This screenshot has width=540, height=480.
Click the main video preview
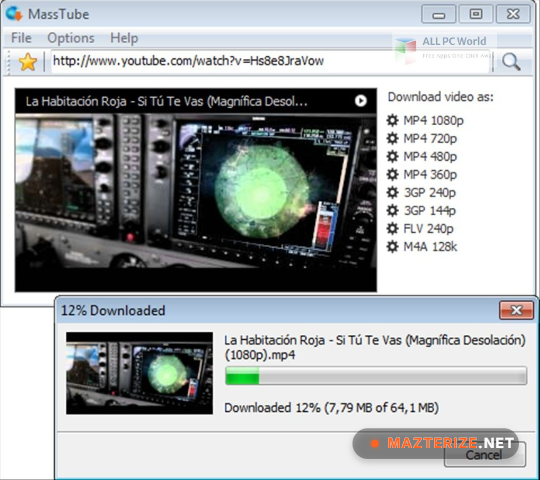coord(196,190)
